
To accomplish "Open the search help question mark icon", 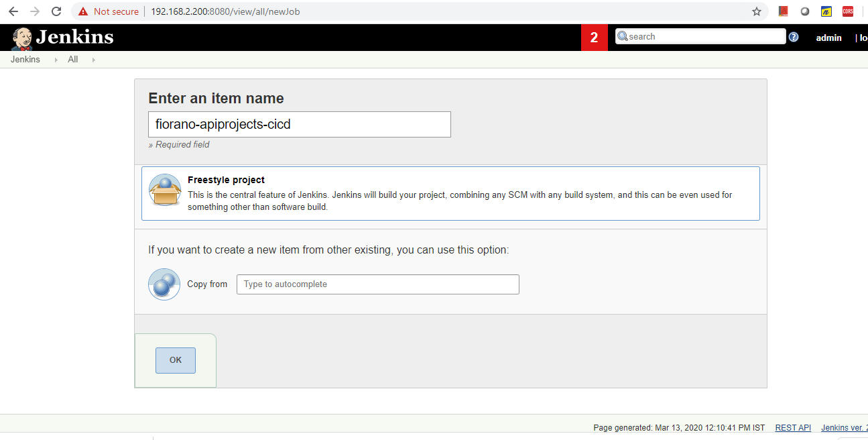I will pos(794,37).
